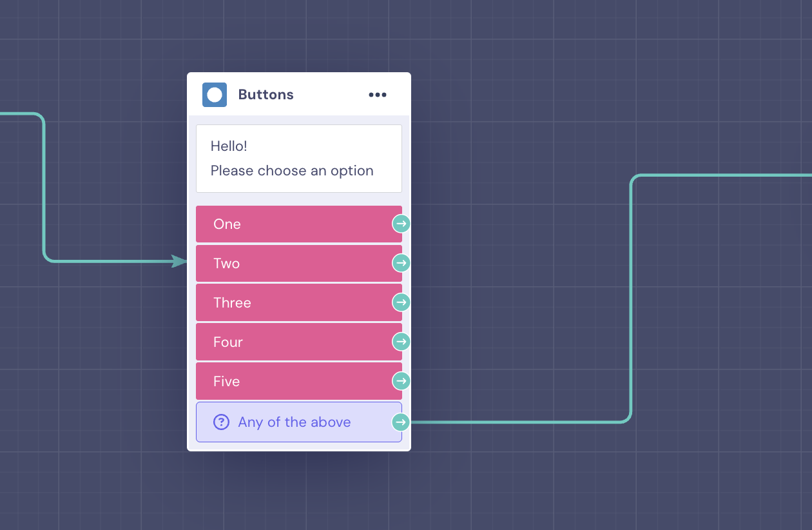Click the arrow connector beside Any of the above

401,422
